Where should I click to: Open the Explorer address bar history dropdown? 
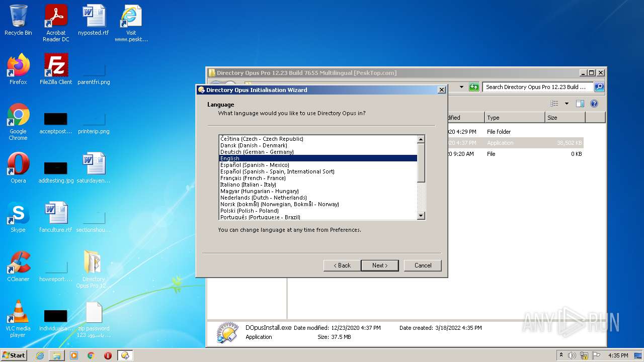coord(461,87)
